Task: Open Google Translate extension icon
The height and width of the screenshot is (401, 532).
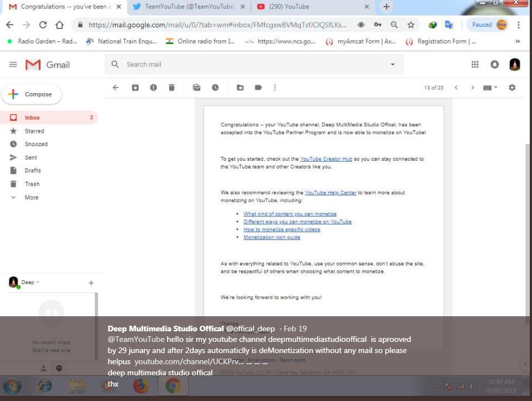Action: [449, 25]
